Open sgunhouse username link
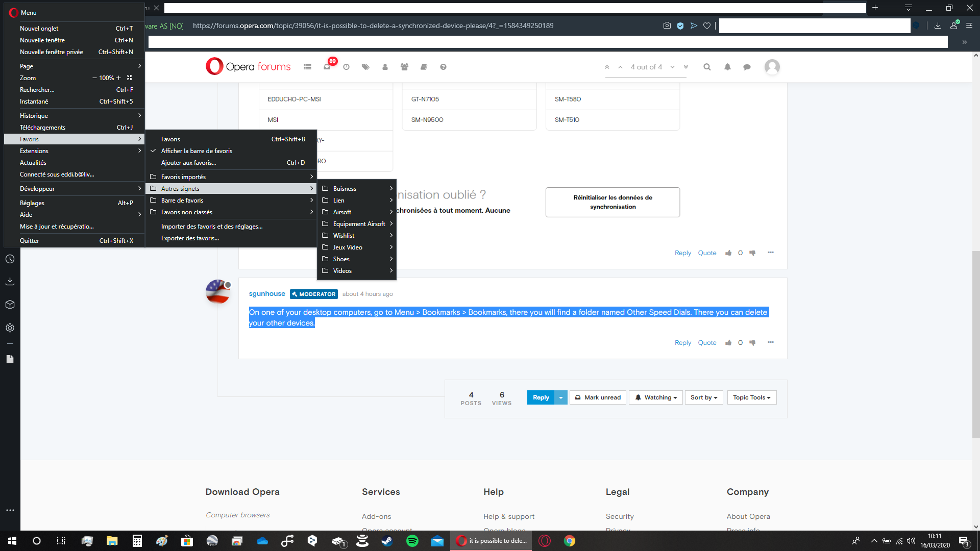This screenshot has width=980, height=551. coord(267,294)
